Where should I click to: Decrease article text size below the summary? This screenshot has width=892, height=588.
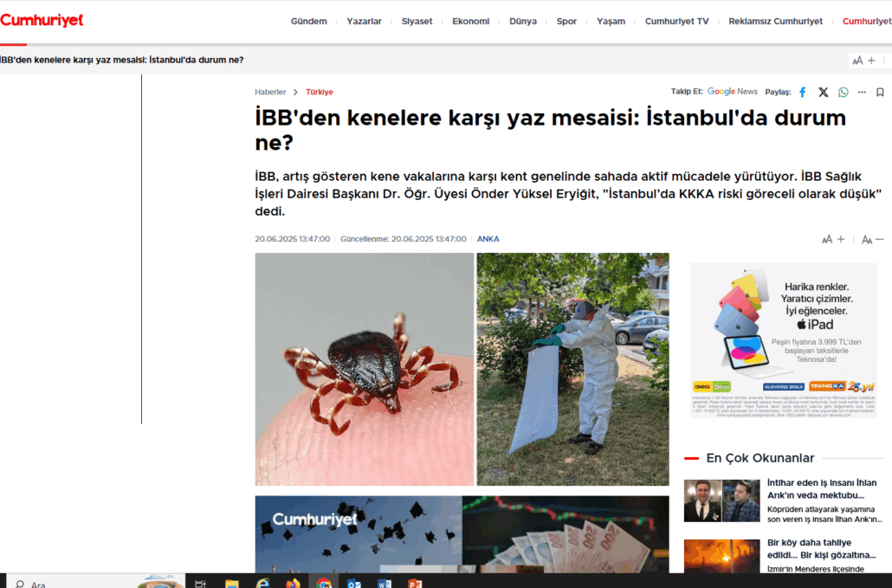(873, 239)
